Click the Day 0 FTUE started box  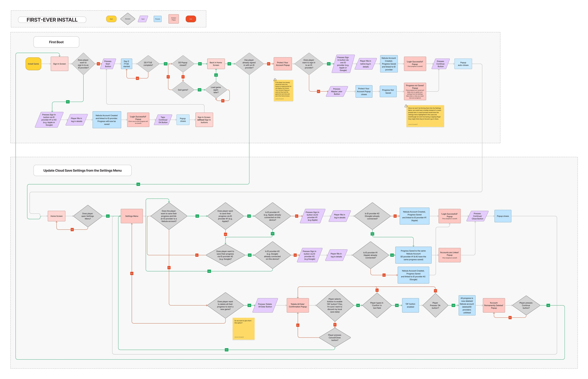click(x=126, y=64)
